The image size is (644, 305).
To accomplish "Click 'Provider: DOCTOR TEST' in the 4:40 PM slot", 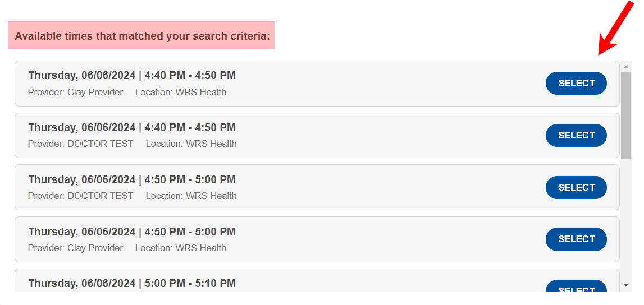I will pos(80,144).
